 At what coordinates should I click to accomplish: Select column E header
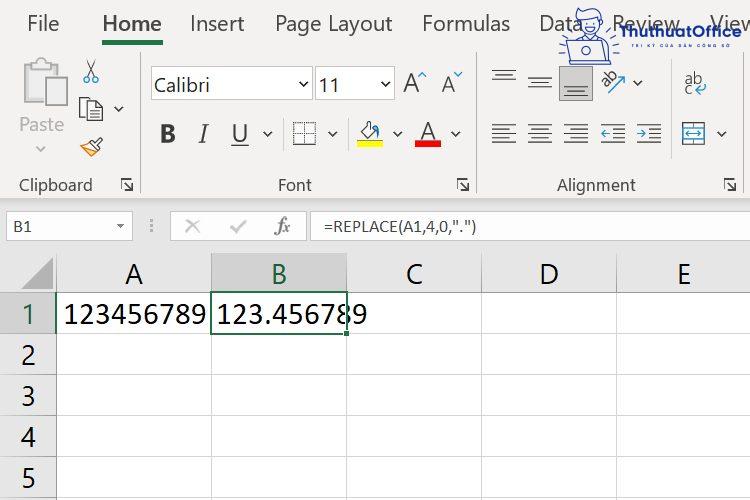pyautogui.click(x=684, y=274)
